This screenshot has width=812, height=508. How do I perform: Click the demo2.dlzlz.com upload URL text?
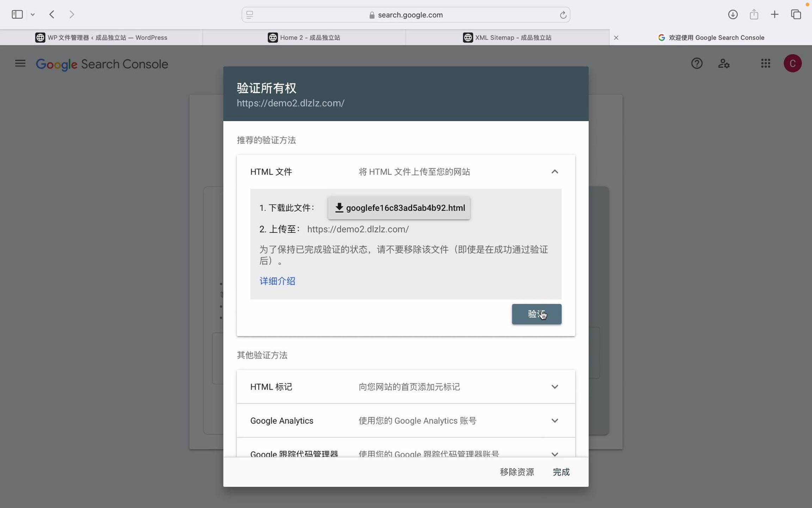pos(358,229)
